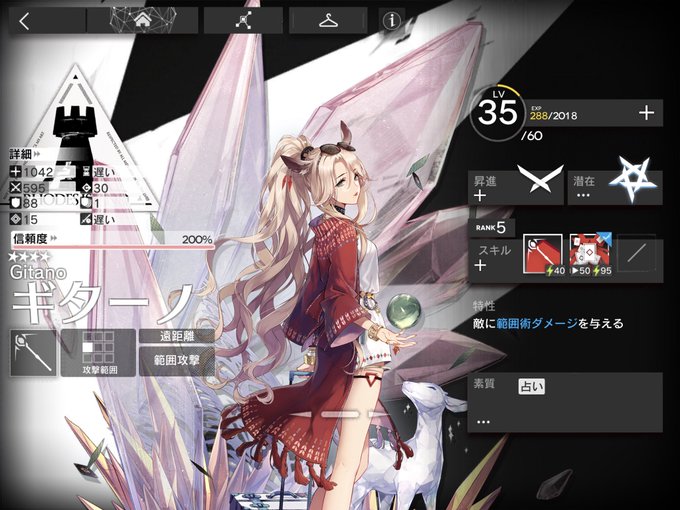Image resolution: width=680 pixels, height=510 pixels.
Task: Tap the hourglass redeploy icon
Action: coord(86,172)
